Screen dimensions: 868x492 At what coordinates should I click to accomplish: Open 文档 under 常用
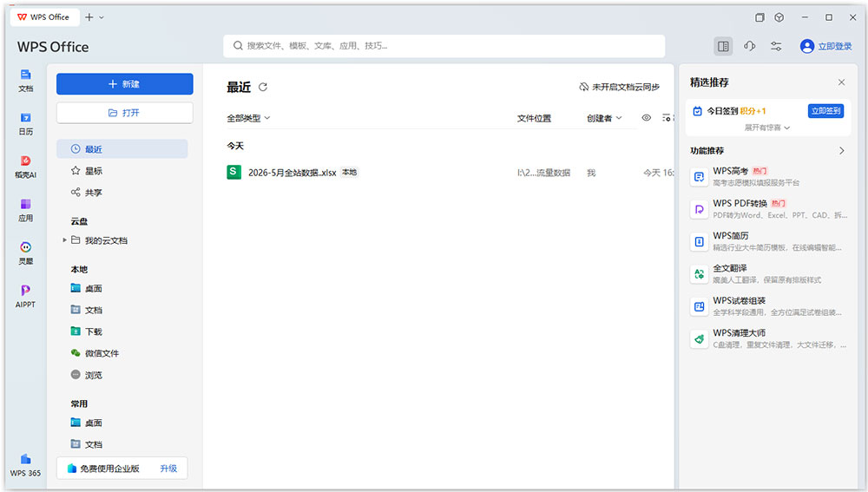click(122, 444)
